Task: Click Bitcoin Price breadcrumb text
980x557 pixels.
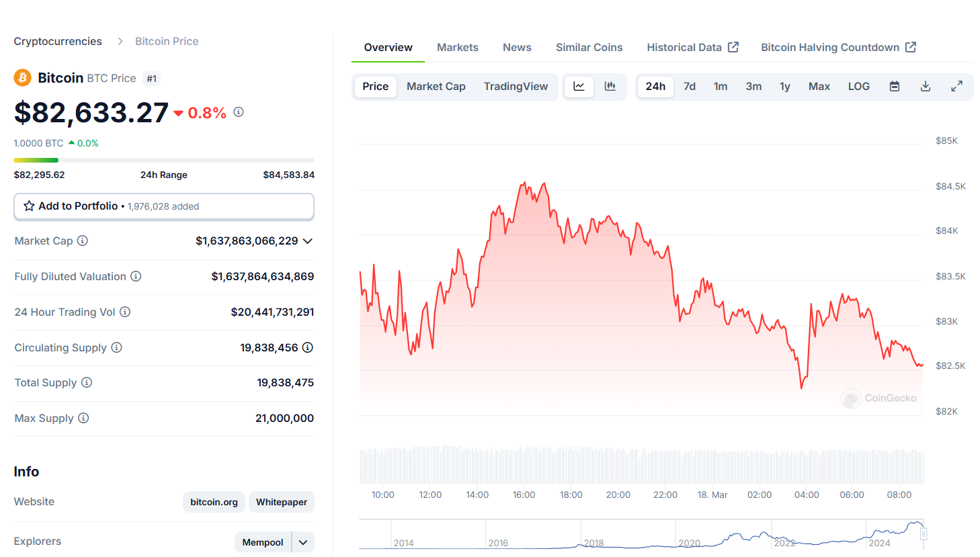Action: 167,42
